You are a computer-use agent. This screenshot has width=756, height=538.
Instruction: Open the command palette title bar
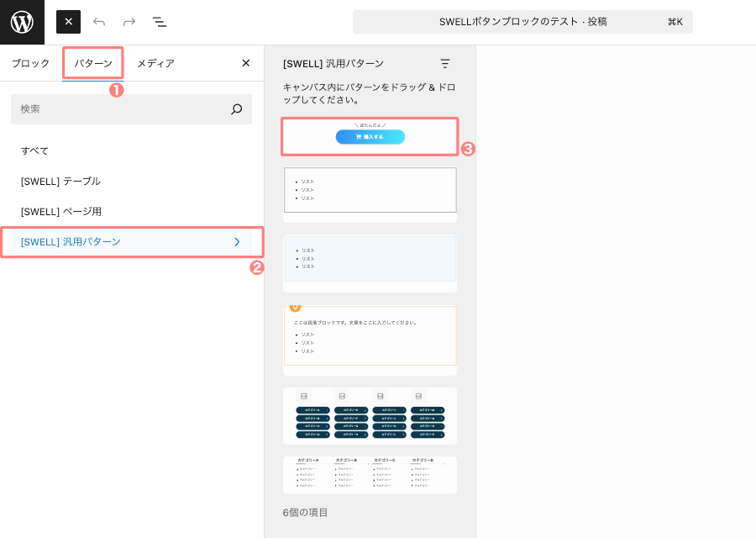[x=522, y=22]
